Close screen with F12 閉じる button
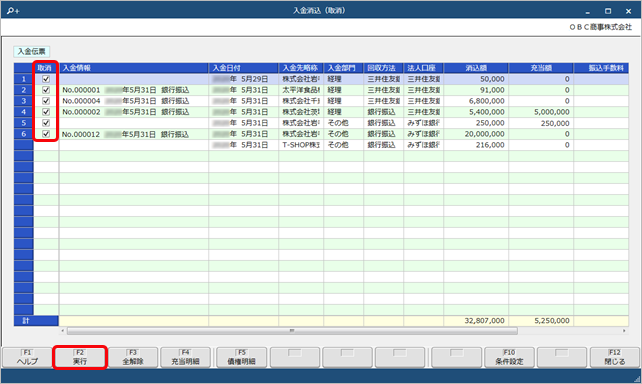 [x=615, y=357]
